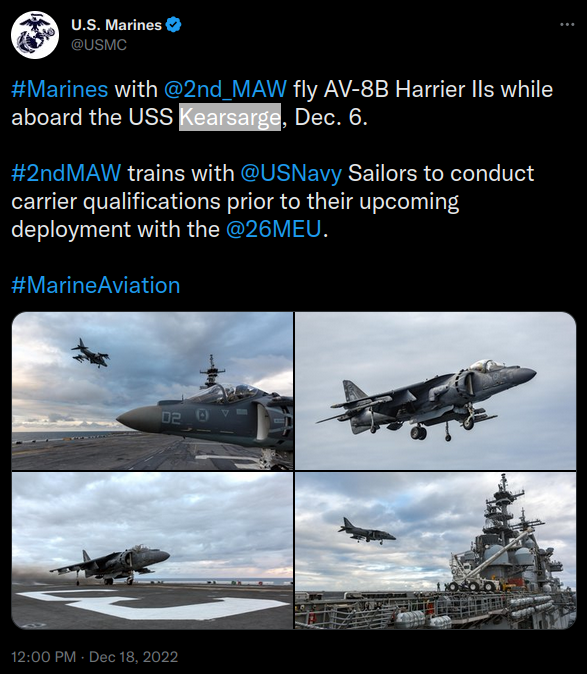
Task: Visit the @2nd_MAW mention
Action: point(225,89)
